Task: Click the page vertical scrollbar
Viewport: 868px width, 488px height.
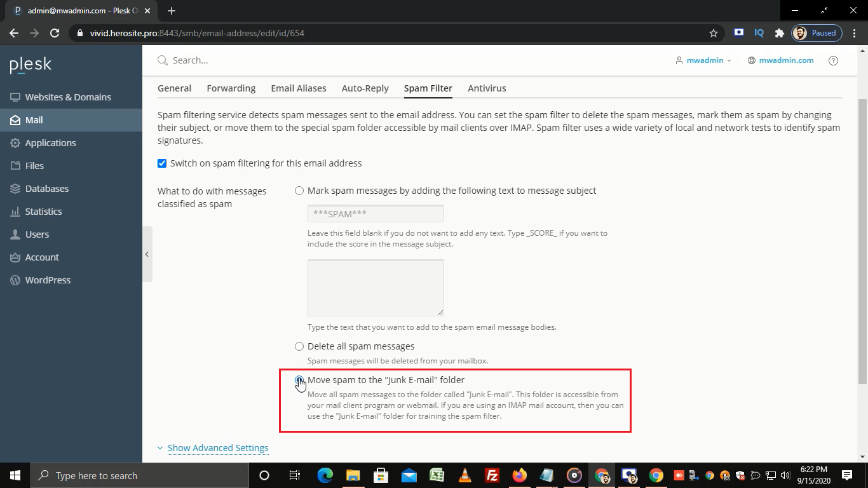Action: [862, 241]
